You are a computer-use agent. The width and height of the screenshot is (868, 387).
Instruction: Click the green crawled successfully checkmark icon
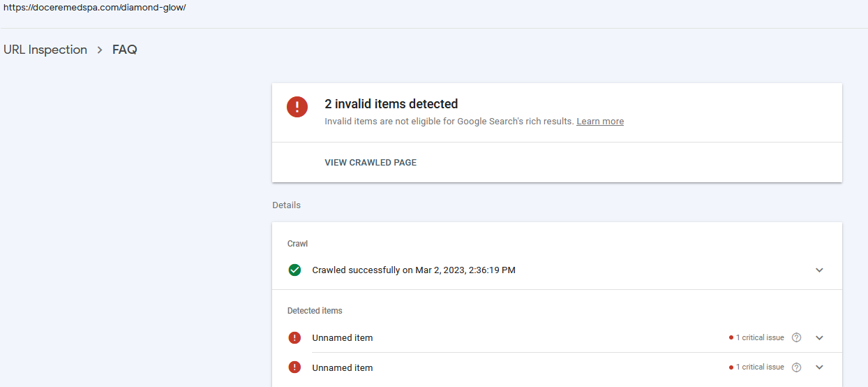point(294,270)
